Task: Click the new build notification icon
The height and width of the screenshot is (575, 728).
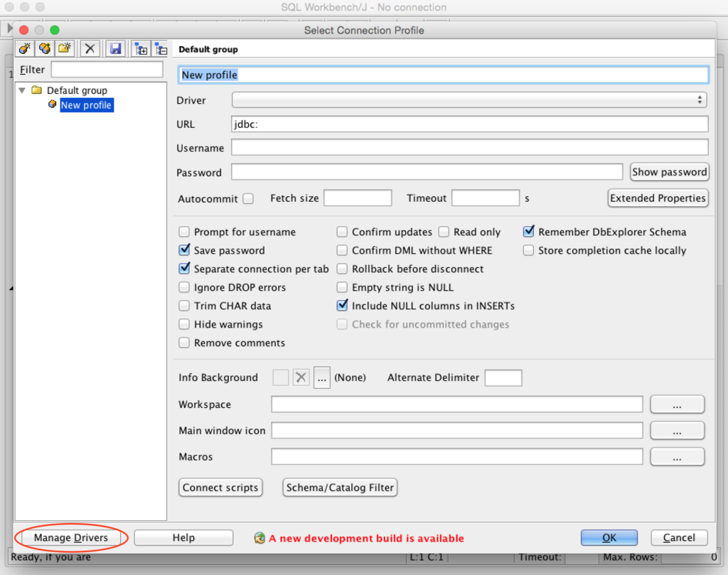Action: tap(259, 538)
